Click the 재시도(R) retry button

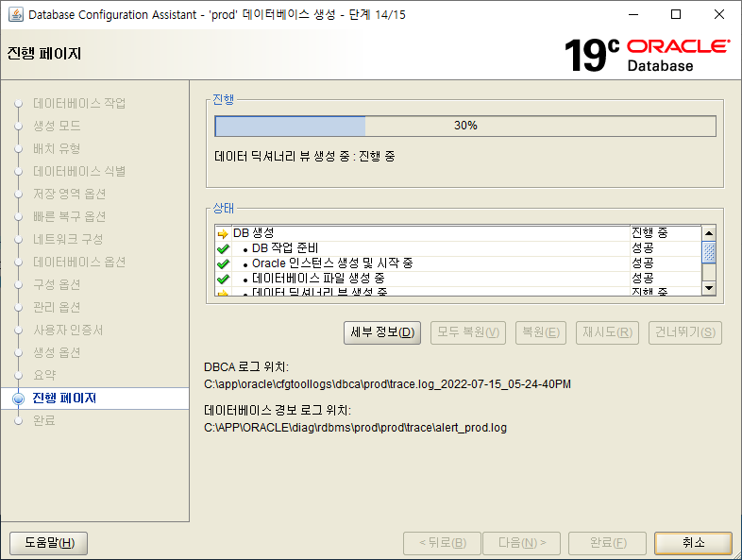(x=608, y=332)
